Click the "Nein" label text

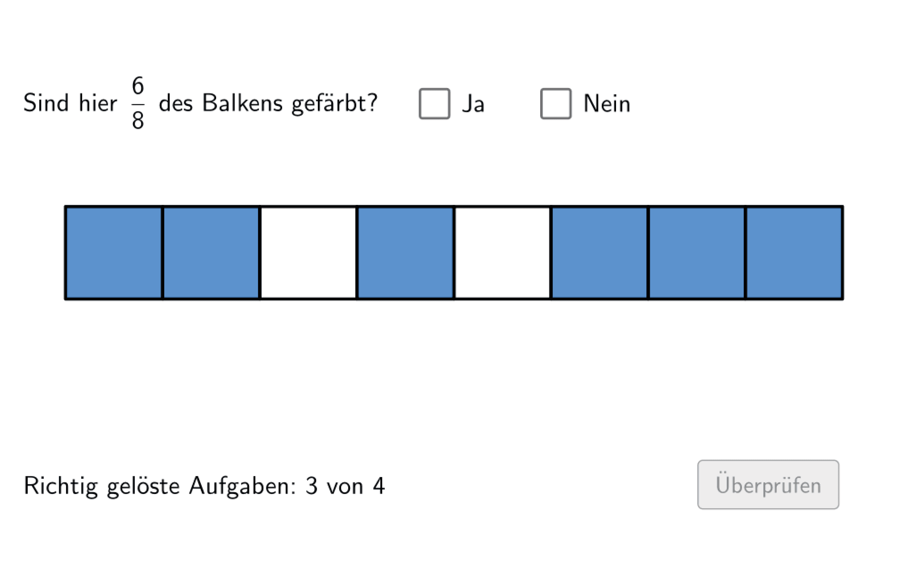(607, 104)
